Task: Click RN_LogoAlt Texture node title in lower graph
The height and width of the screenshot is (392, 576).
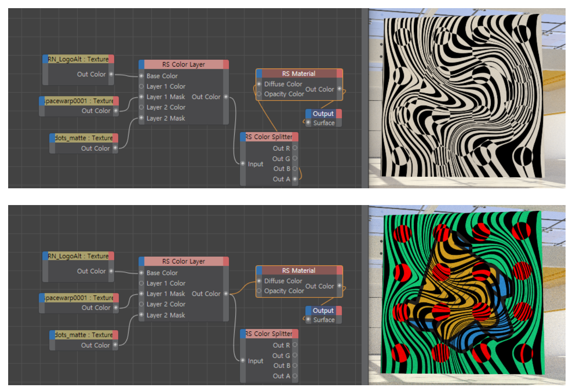Action: coord(78,256)
